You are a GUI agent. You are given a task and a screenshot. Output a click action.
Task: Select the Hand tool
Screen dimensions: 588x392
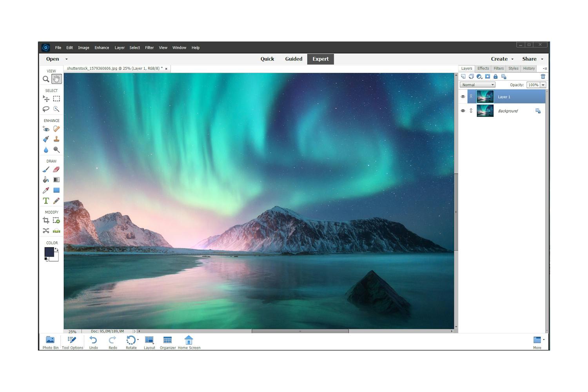coord(56,79)
